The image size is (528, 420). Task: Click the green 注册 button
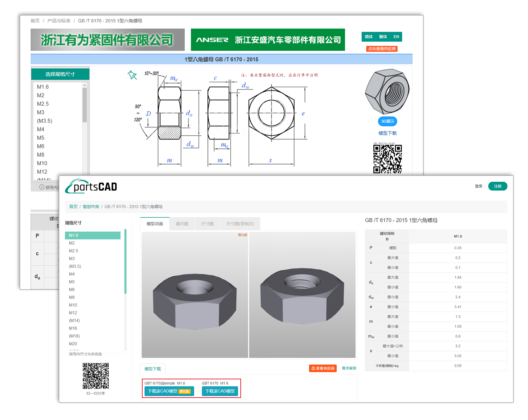pyautogui.click(x=498, y=186)
